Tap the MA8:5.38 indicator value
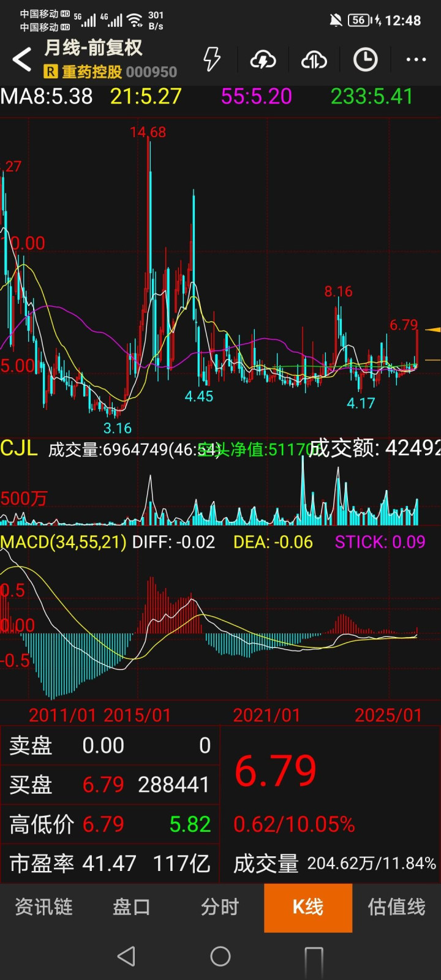441x980 pixels. click(x=47, y=96)
